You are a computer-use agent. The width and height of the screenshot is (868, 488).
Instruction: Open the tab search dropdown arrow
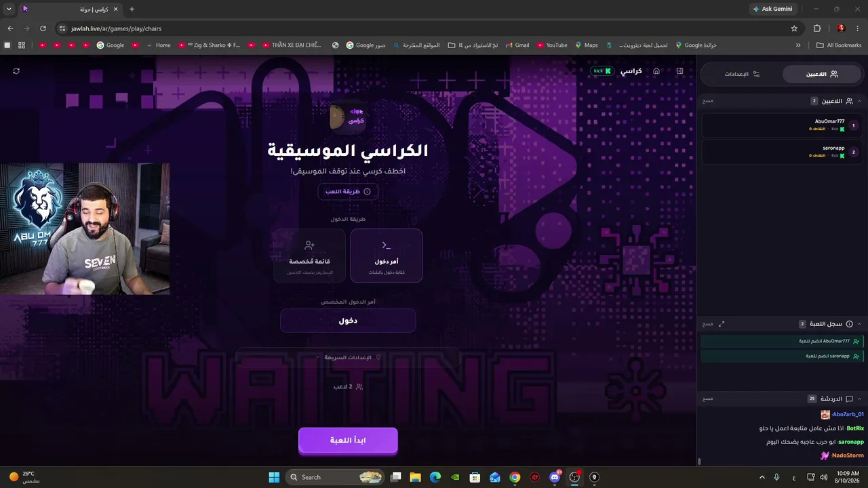tap(9, 9)
